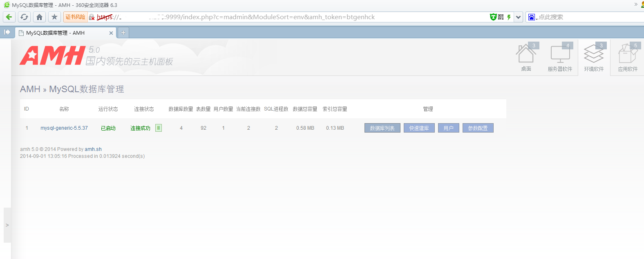Open 用户 management button
Image resolution: width=644 pixels, height=259 pixels.
click(x=448, y=128)
